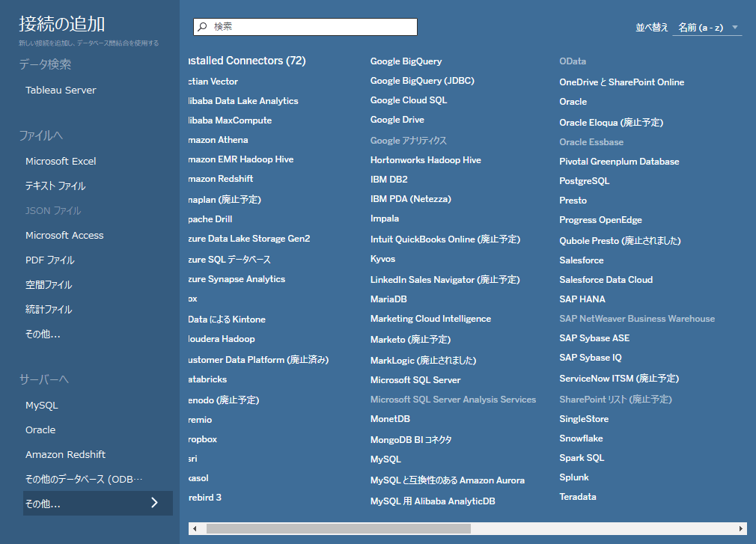Select Intuit QuickBooks Online connector

(x=445, y=239)
